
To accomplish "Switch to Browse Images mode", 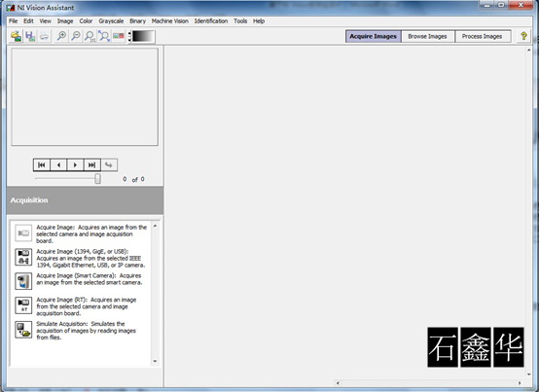I will pos(427,36).
